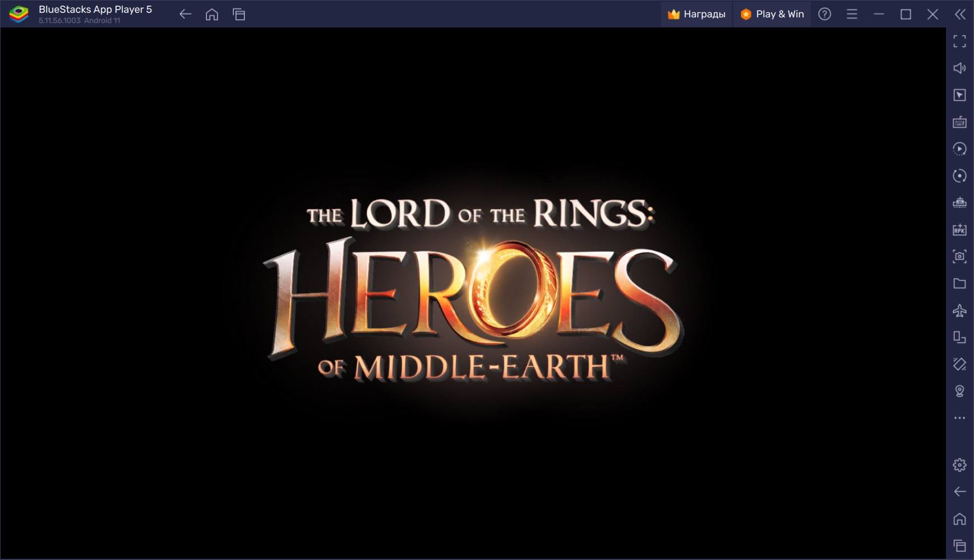Open multi-instance tabs icon in title bar

click(239, 15)
